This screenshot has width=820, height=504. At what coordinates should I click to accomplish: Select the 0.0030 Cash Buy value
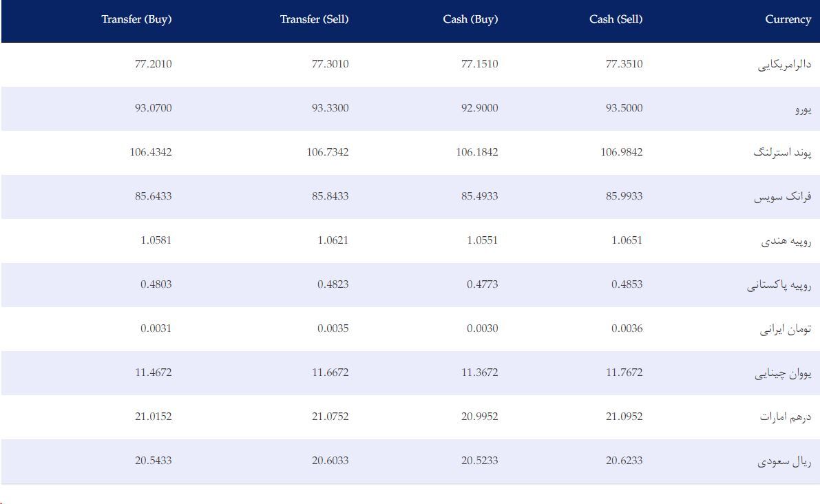pos(482,328)
